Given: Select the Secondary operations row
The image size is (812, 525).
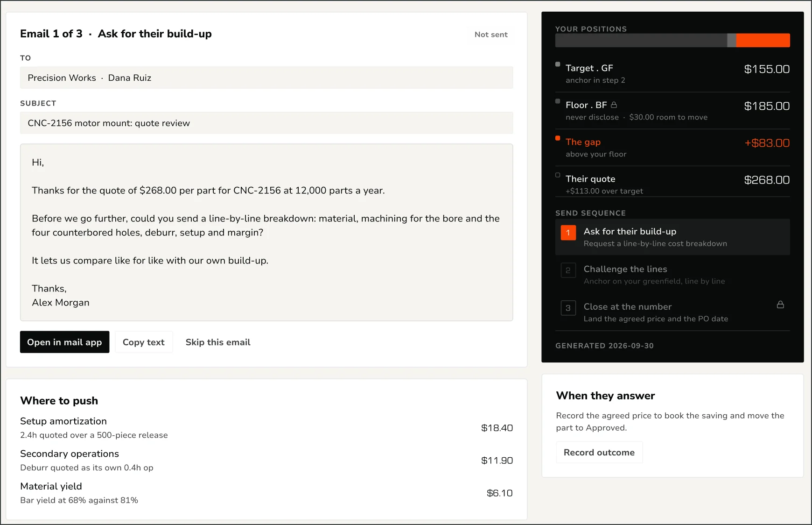Looking at the screenshot, I should (266, 461).
